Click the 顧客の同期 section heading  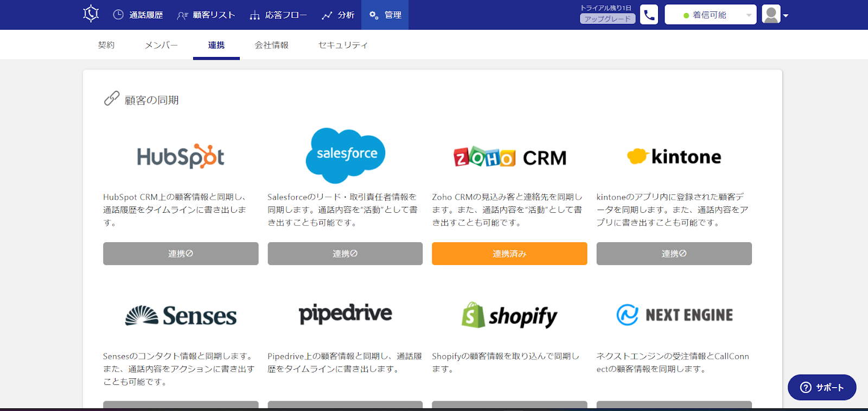[x=152, y=100]
